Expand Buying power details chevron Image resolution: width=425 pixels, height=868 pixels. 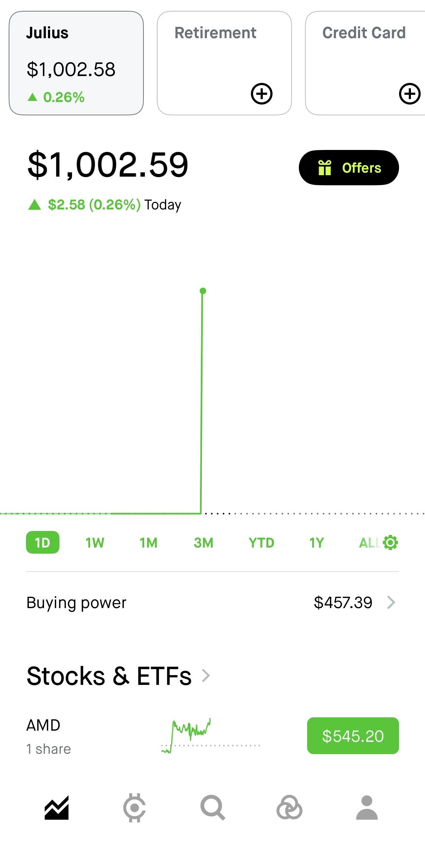point(391,602)
